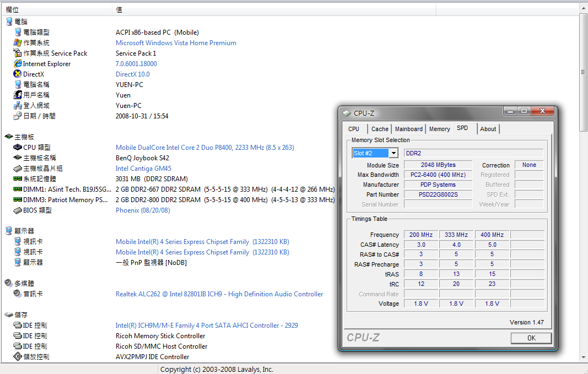Open the Intel Cantiga GM45 link

(x=143, y=168)
